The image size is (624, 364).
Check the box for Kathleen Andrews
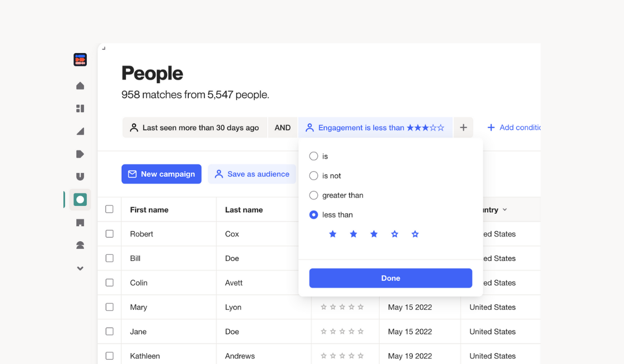click(x=109, y=356)
